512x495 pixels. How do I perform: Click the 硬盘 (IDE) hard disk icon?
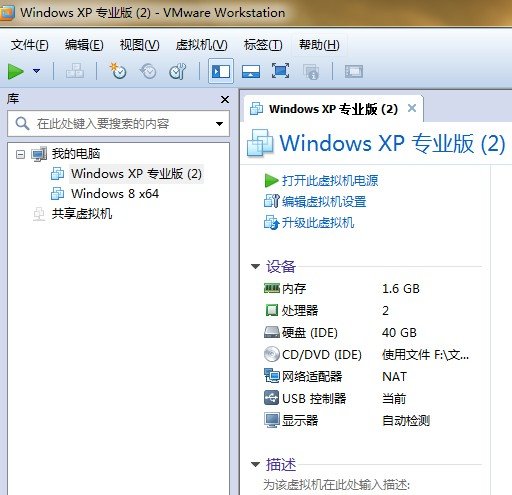coord(272,332)
